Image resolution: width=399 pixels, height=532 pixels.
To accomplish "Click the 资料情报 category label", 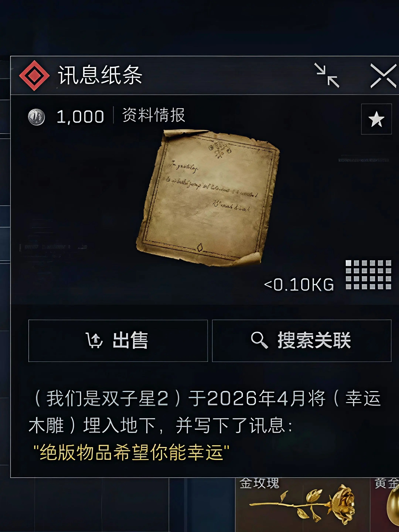I will [154, 115].
